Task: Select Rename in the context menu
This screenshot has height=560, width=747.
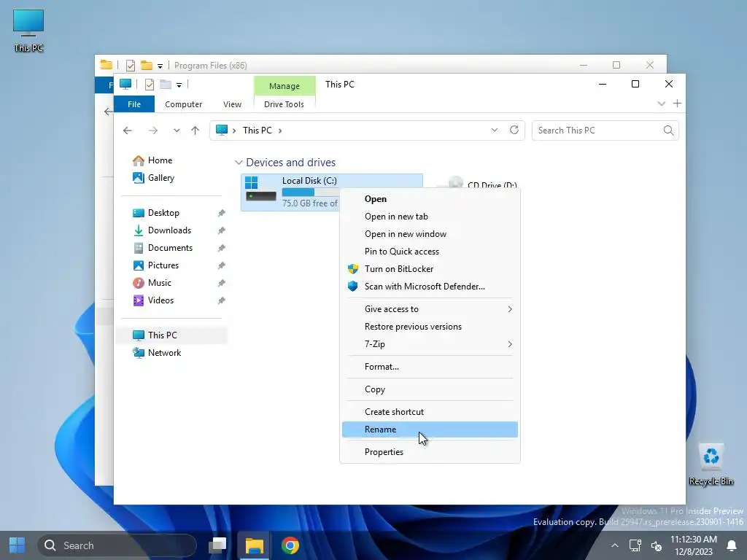Action: pos(430,429)
